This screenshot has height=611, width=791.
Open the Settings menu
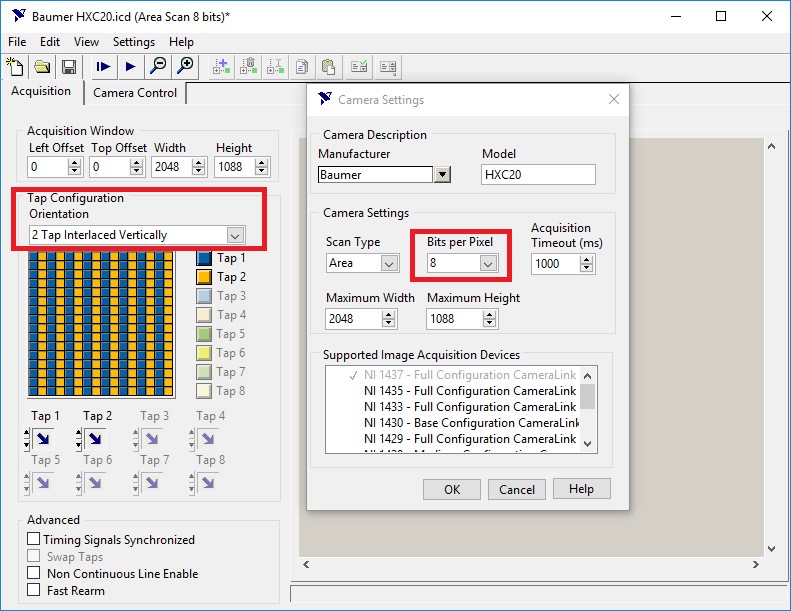click(x=134, y=42)
